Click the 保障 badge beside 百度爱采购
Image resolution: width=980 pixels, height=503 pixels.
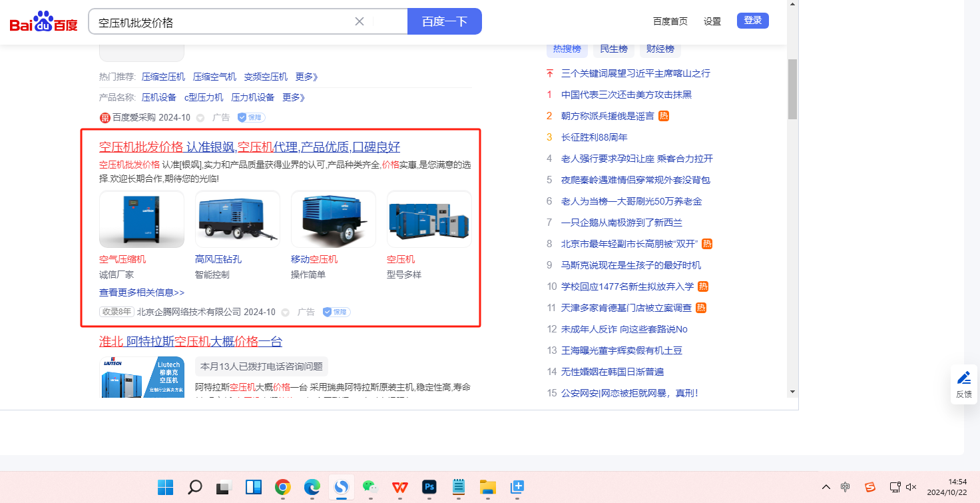[x=252, y=117]
